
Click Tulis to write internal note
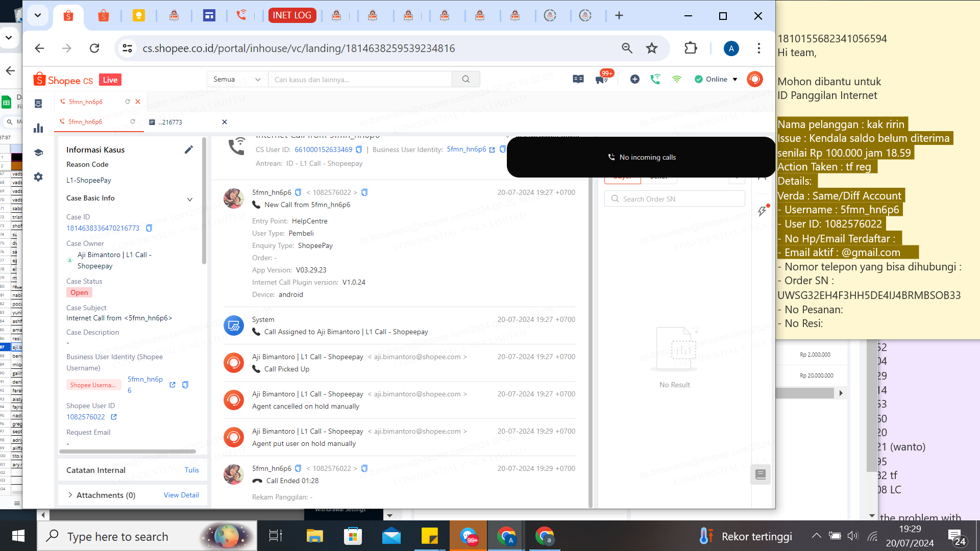pos(192,470)
